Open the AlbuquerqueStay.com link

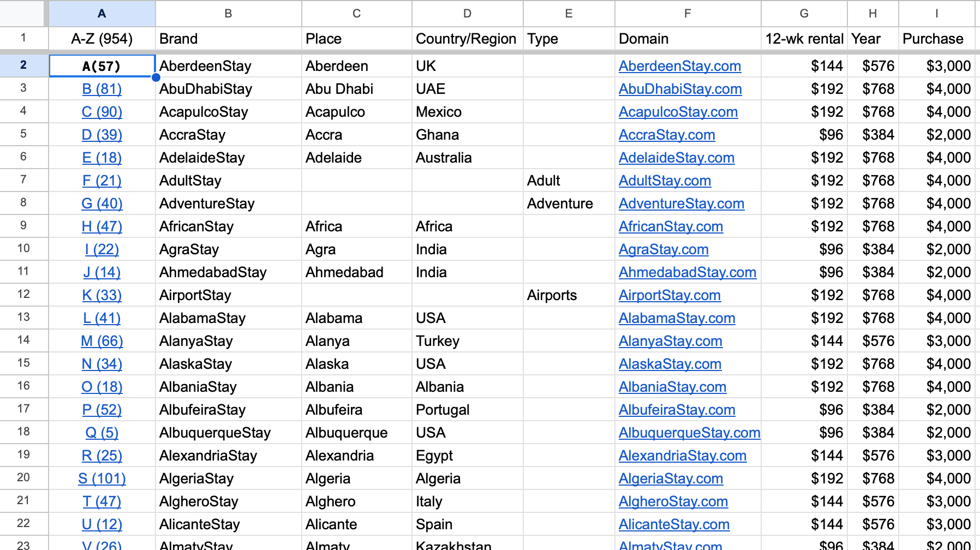pyautogui.click(x=689, y=433)
